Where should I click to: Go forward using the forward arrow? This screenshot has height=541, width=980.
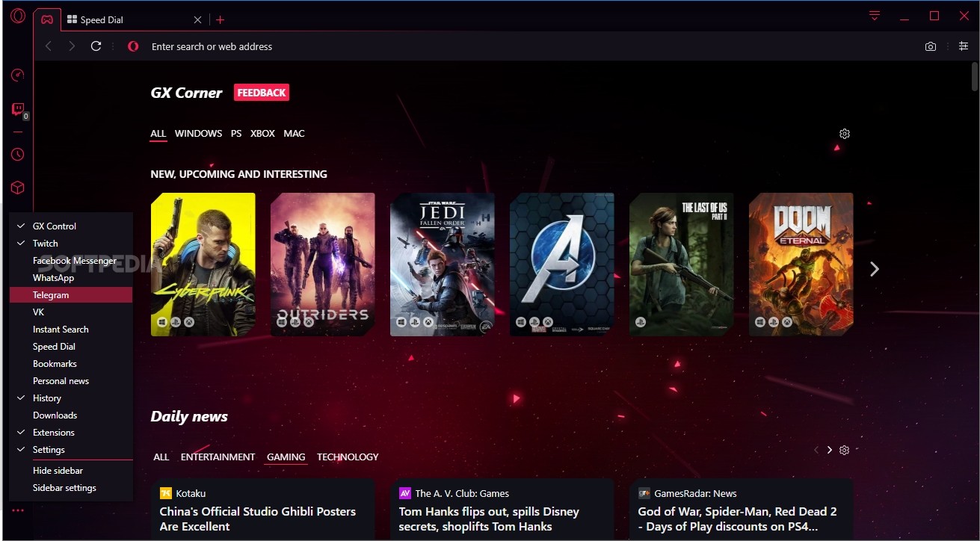(72, 46)
